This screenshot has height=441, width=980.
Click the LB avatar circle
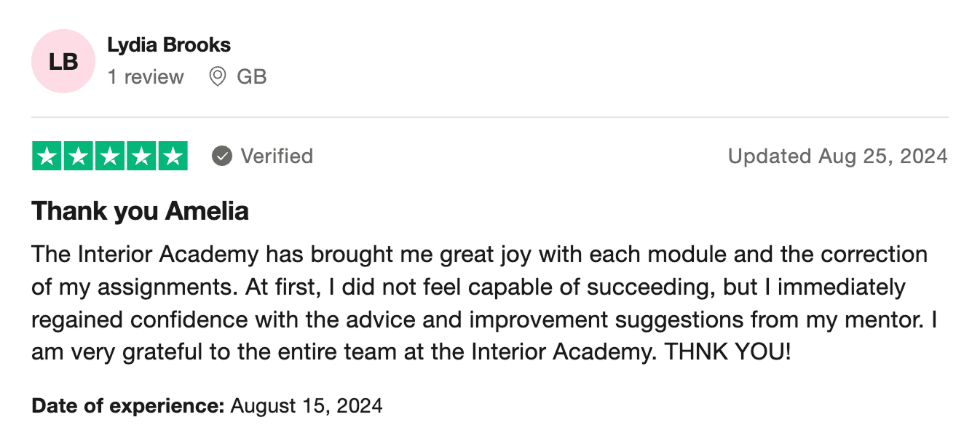pyautogui.click(x=63, y=62)
